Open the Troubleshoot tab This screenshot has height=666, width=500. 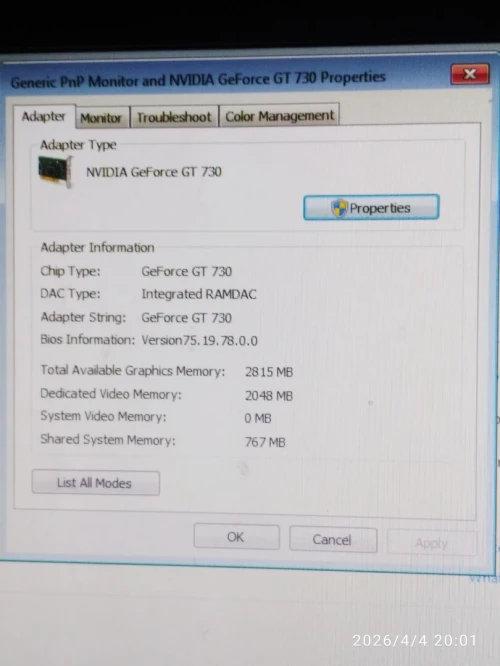coord(174,117)
